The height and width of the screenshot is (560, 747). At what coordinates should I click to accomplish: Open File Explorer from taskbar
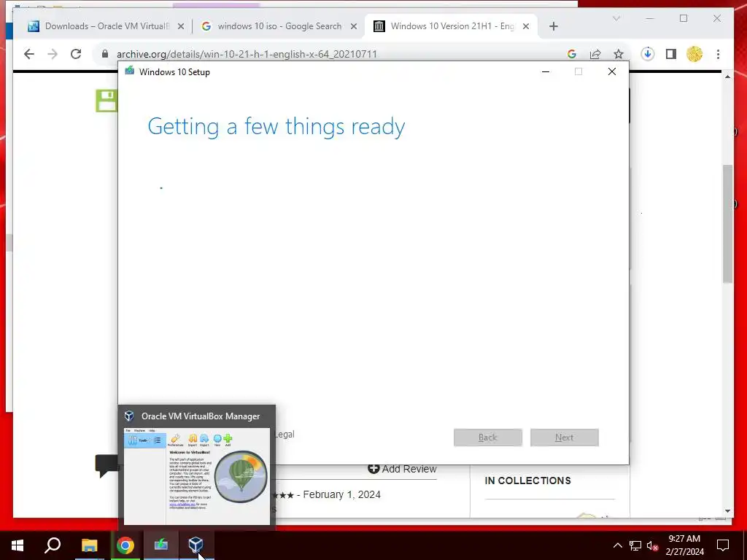pyautogui.click(x=89, y=545)
